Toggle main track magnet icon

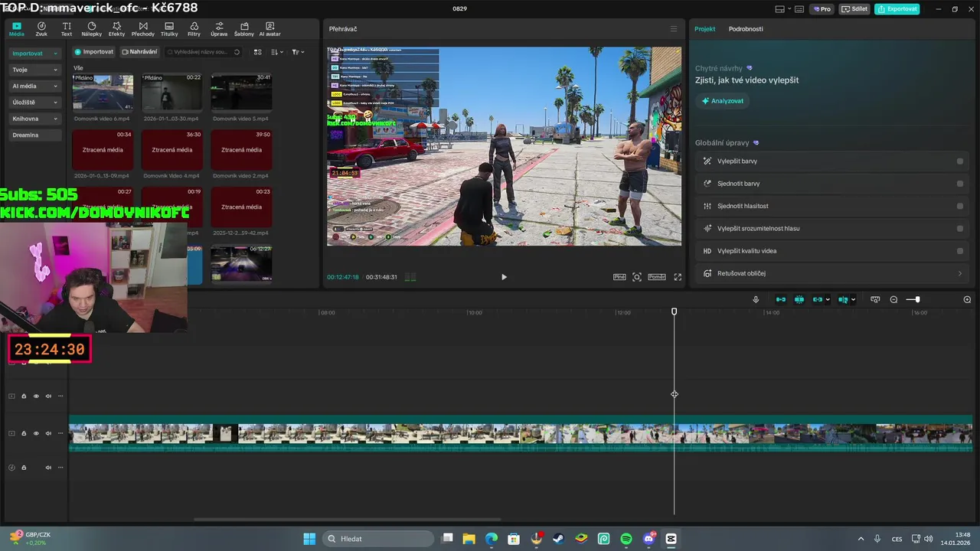point(781,299)
